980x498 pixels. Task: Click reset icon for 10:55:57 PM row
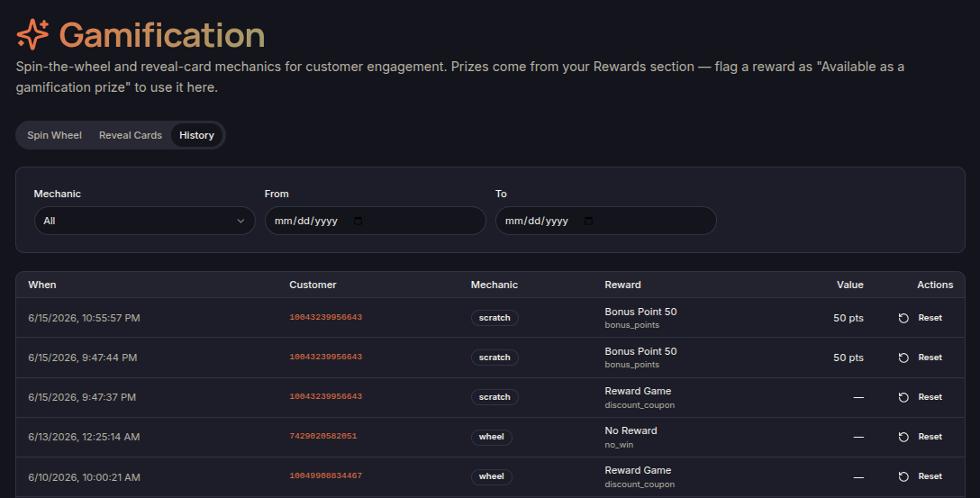tap(903, 318)
